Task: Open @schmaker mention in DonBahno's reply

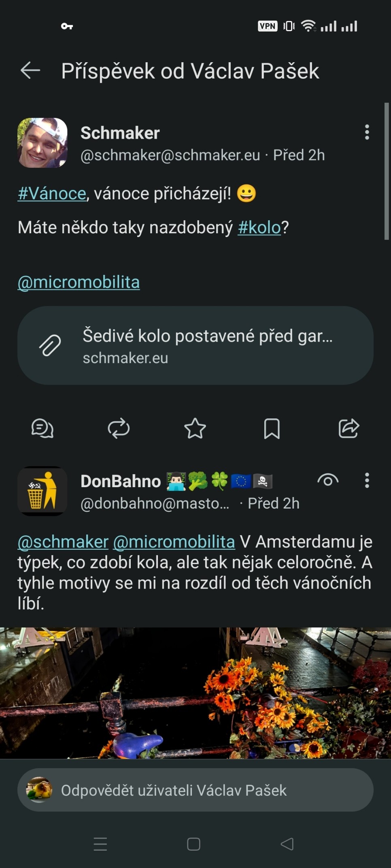Action: pyautogui.click(x=63, y=542)
